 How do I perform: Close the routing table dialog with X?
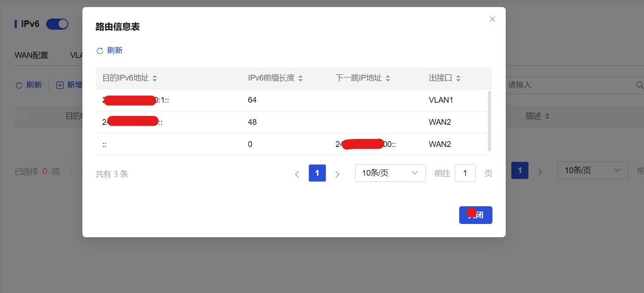(x=492, y=19)
